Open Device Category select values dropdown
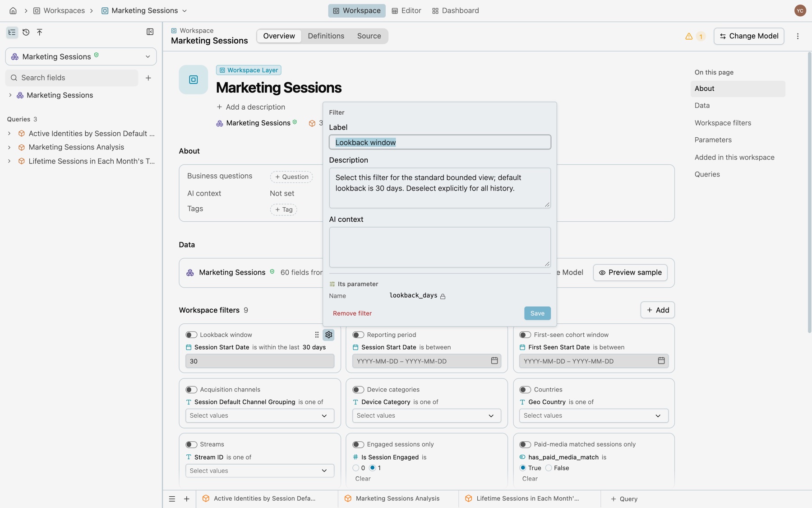 pos(427,415)
